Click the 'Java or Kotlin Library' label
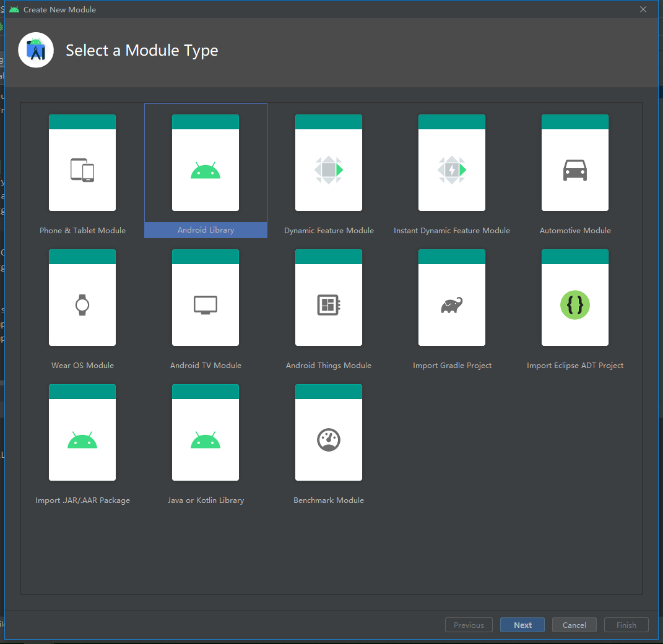Screen dimensions: 663x644 point(206,500)
